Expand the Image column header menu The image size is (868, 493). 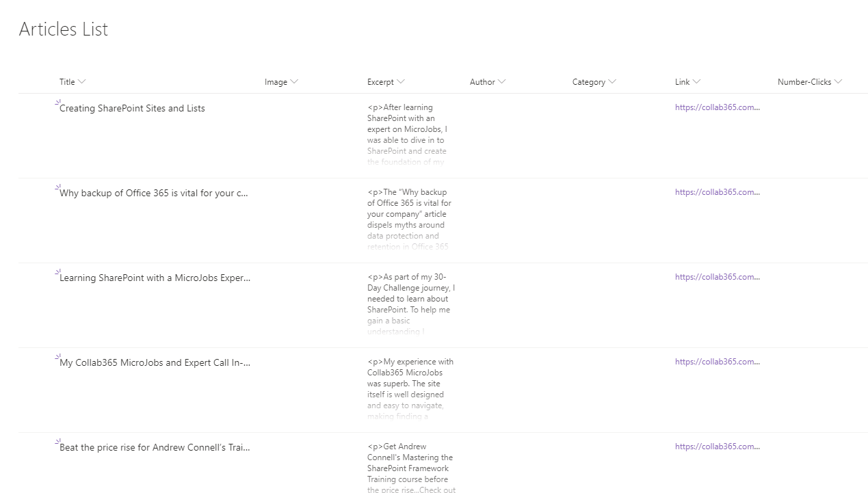(294, 82)
